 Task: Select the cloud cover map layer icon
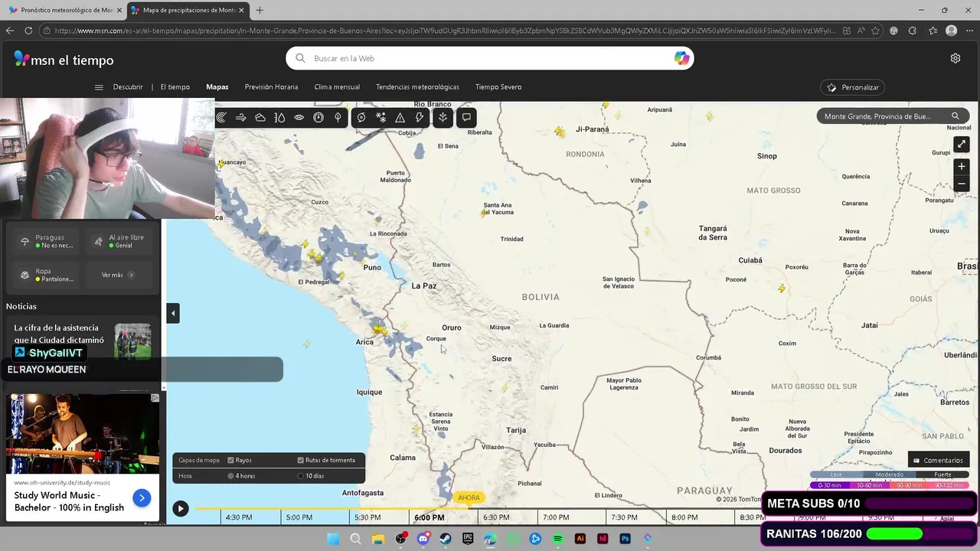point(260,117)
